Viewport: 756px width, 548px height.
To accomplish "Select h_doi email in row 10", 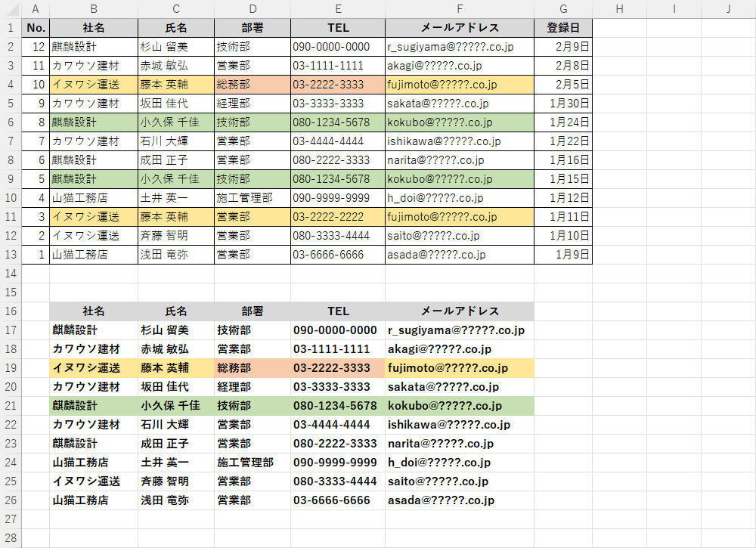I will pyautogui.click(x=460, y=198).
